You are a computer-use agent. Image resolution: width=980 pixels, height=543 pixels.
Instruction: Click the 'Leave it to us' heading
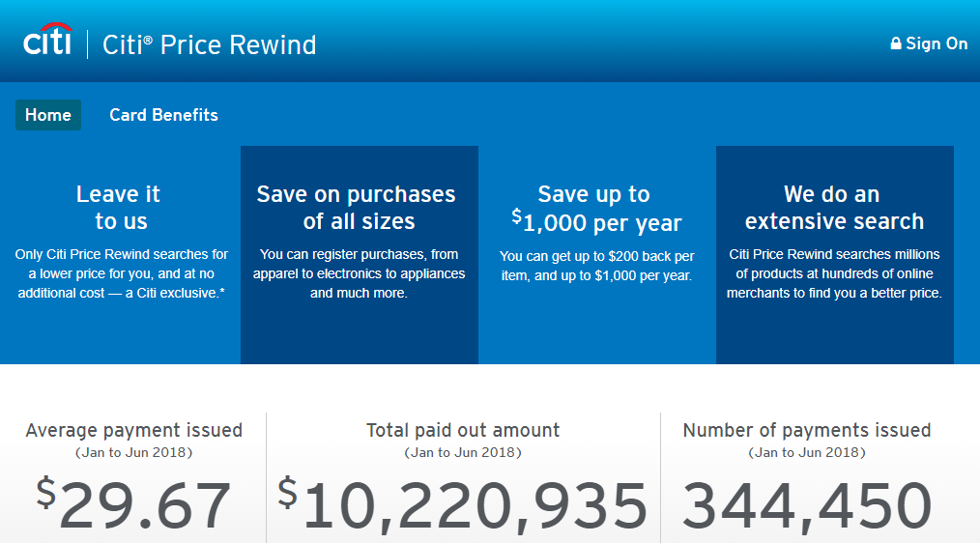(119, 208)
